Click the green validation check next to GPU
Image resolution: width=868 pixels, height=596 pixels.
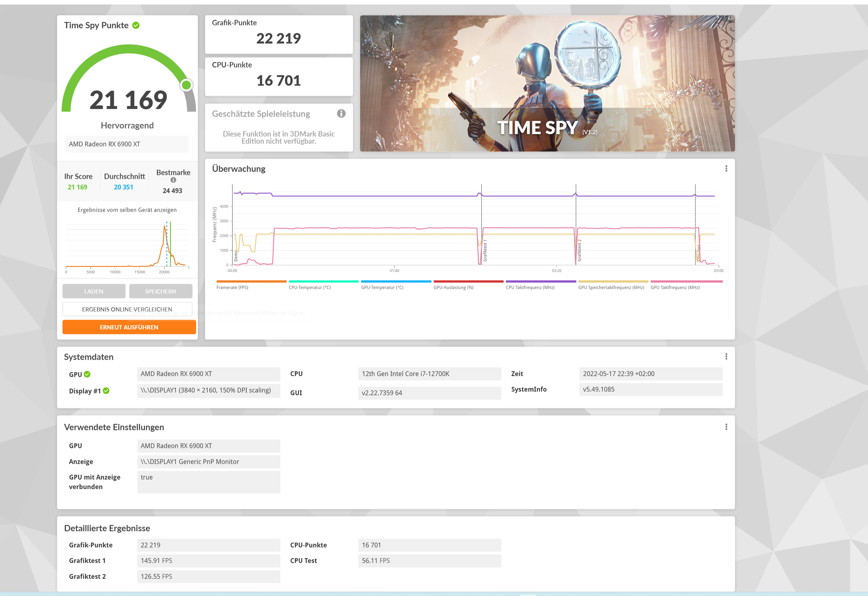tap(87, 374)
